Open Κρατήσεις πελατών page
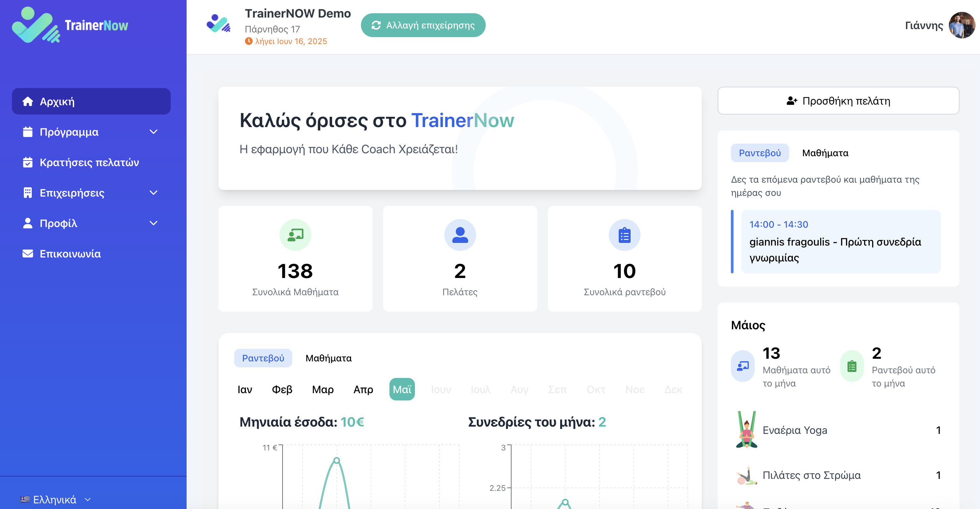Image resolution: width=980 pixels, height=509 pixels. [x=91, y=162]
